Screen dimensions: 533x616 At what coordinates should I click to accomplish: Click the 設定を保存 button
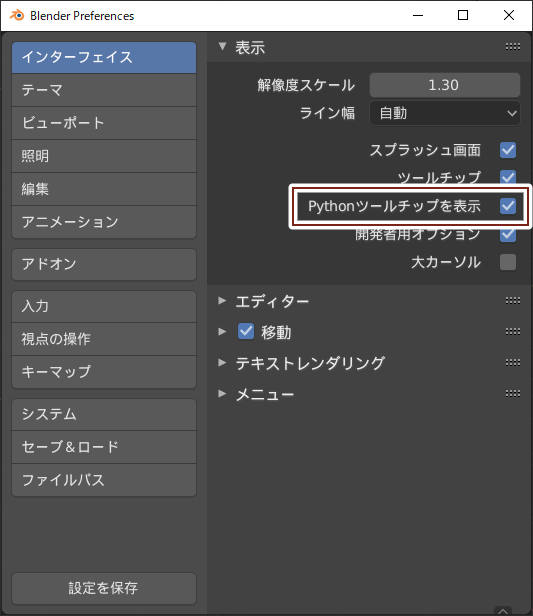(x=104, y=588)
